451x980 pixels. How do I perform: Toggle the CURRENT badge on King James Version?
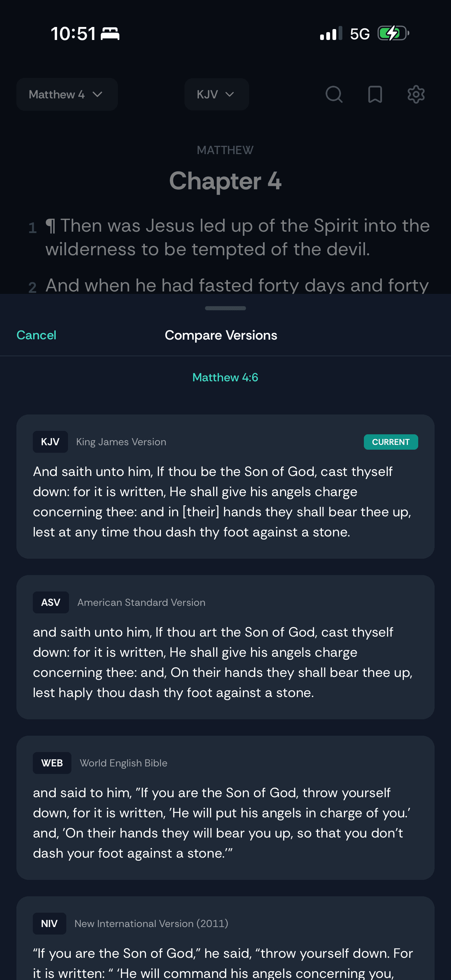click(391, 442)
